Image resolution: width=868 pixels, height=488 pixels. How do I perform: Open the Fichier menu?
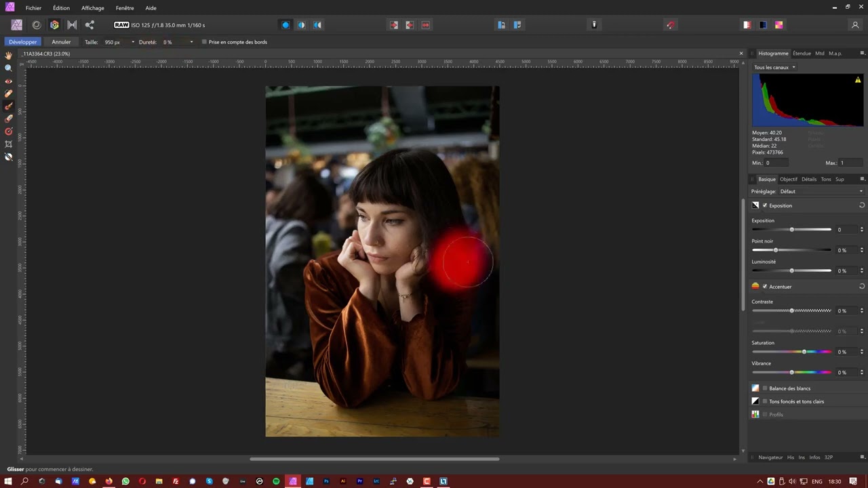pos(33,8)
